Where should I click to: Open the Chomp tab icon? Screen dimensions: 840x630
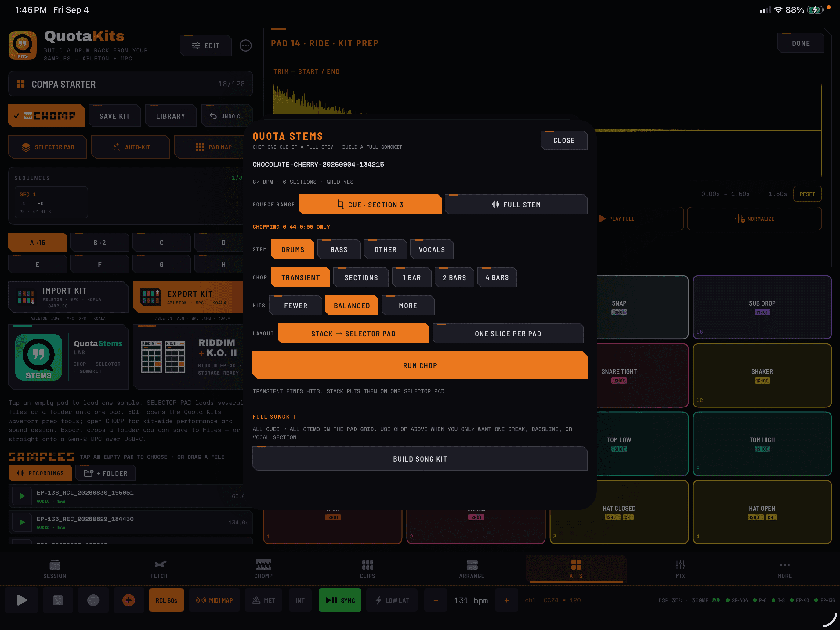click(263, 564)
